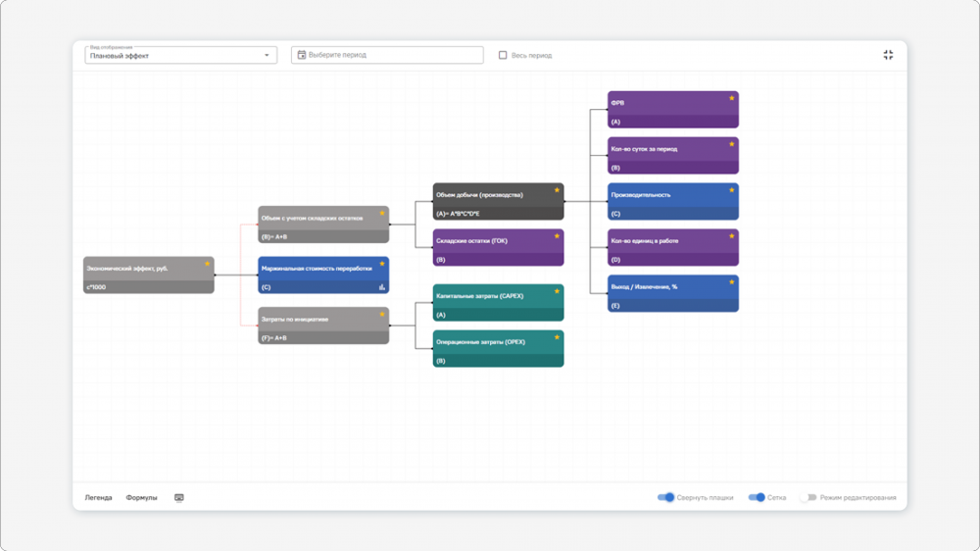The width and height of the screenshot is (980, 551).
Task: Click star on Капитальные затраты (CAPEX) node
Action: click(557, 291)
